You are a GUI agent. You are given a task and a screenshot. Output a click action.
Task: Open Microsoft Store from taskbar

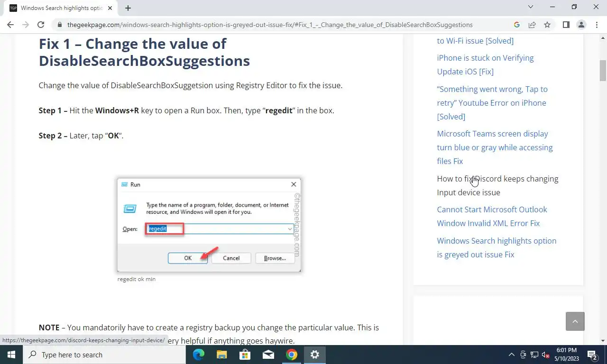tap(245, 355)
